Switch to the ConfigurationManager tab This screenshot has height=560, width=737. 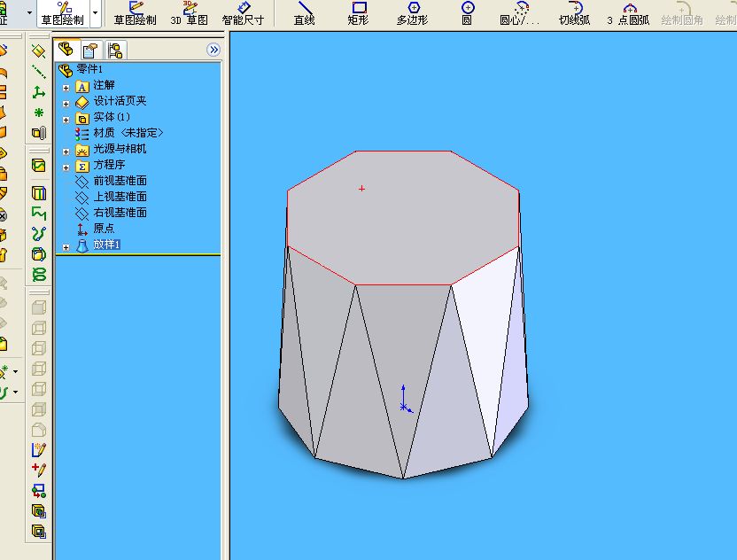tap(114, 50)
